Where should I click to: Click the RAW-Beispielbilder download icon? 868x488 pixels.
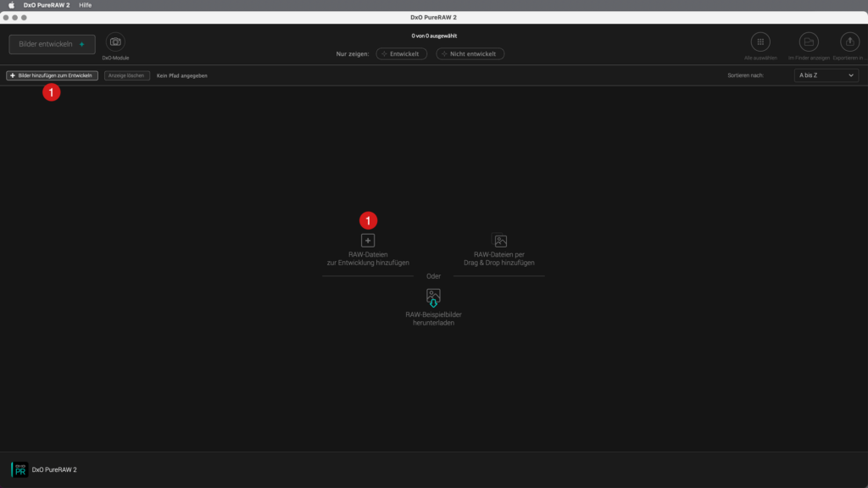(433, 297)
